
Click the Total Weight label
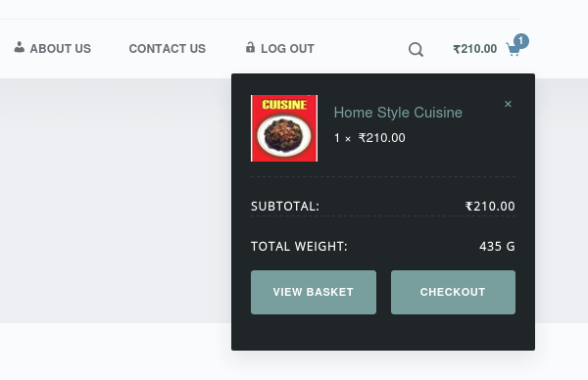pos(299,246)
